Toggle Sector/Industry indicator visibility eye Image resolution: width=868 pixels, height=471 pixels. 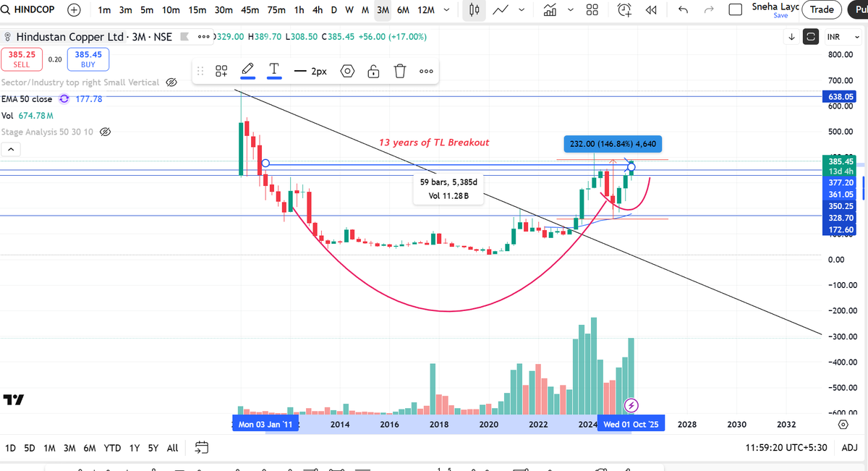(171, 82)
